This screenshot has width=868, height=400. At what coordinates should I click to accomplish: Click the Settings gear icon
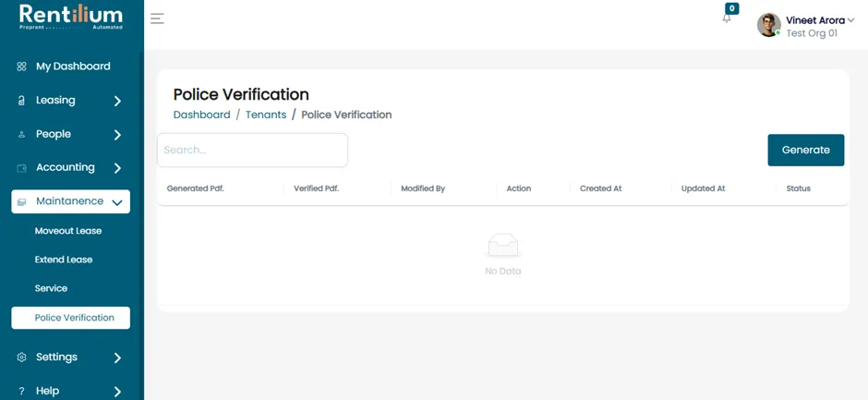21,358
